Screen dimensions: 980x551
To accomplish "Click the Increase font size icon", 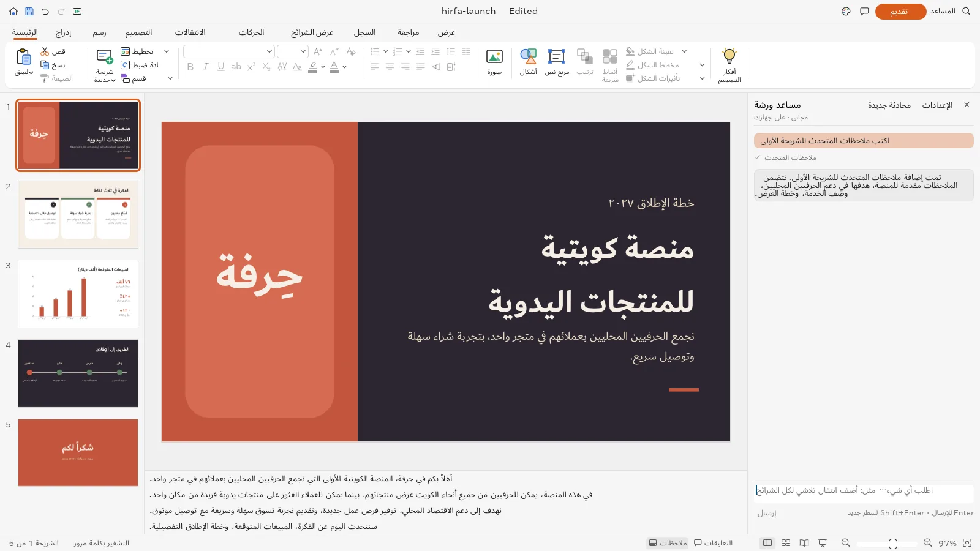I will pyautogui.click(x=317, y=51).
